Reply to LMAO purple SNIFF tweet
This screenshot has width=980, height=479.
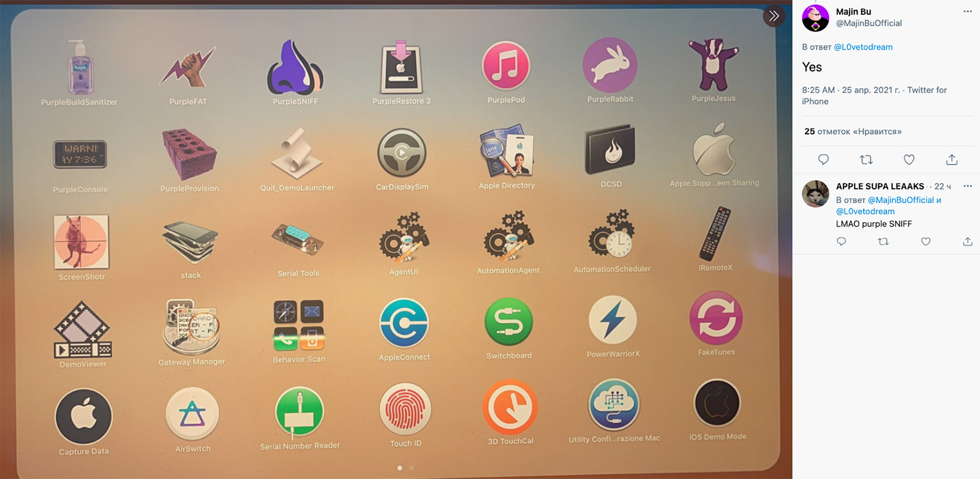pyautogui.click(x=842, y=242)
